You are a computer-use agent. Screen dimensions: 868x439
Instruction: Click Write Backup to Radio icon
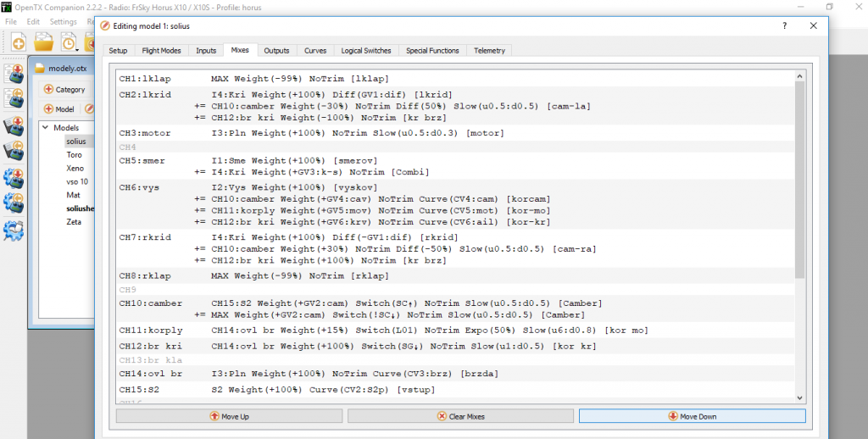(14, 126)
